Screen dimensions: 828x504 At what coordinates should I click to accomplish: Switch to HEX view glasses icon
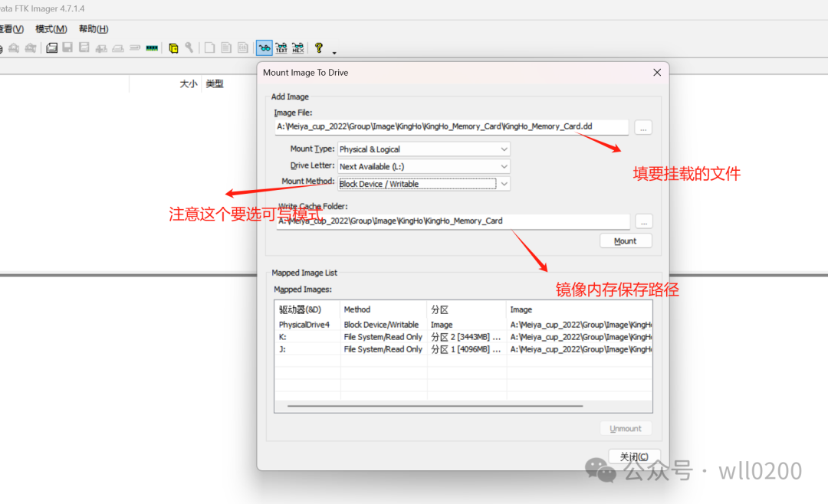point(298,48)
